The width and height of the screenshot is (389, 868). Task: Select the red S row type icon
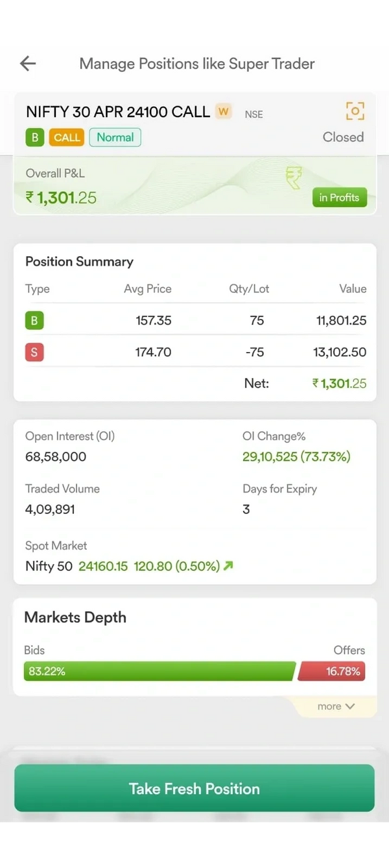point(34,353)
